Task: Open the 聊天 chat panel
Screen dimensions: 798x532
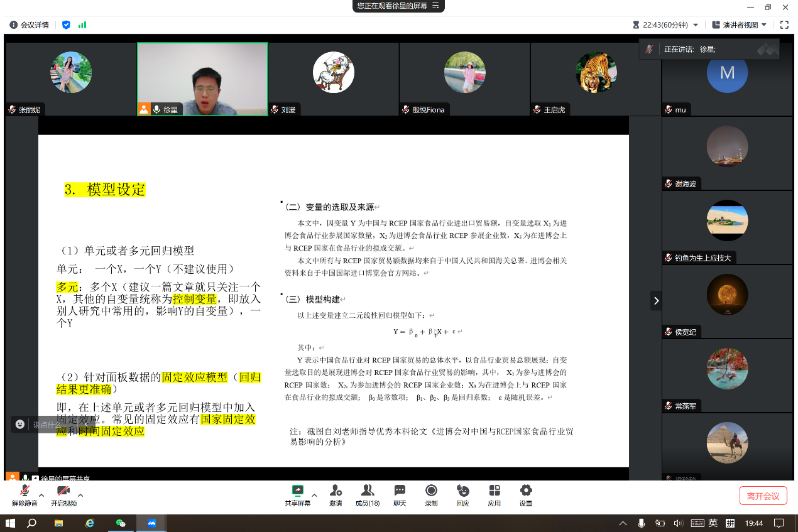Action: (x=400, y=495)
